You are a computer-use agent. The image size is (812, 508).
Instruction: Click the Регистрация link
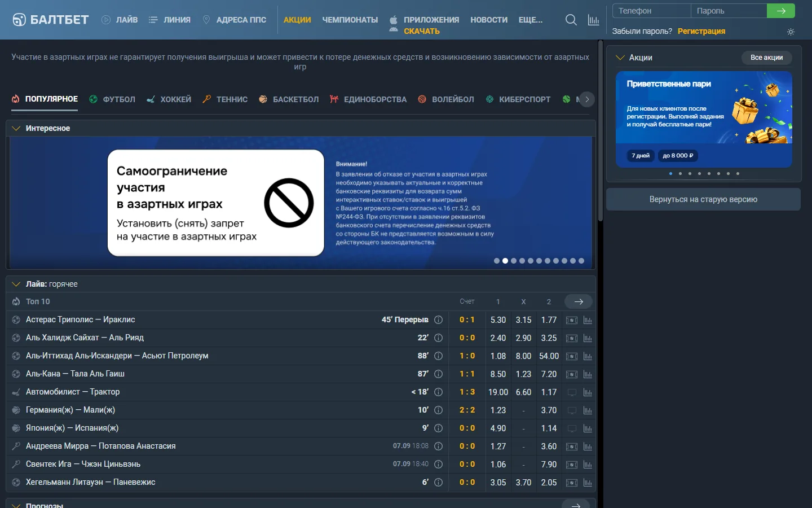tap(701, 31)
